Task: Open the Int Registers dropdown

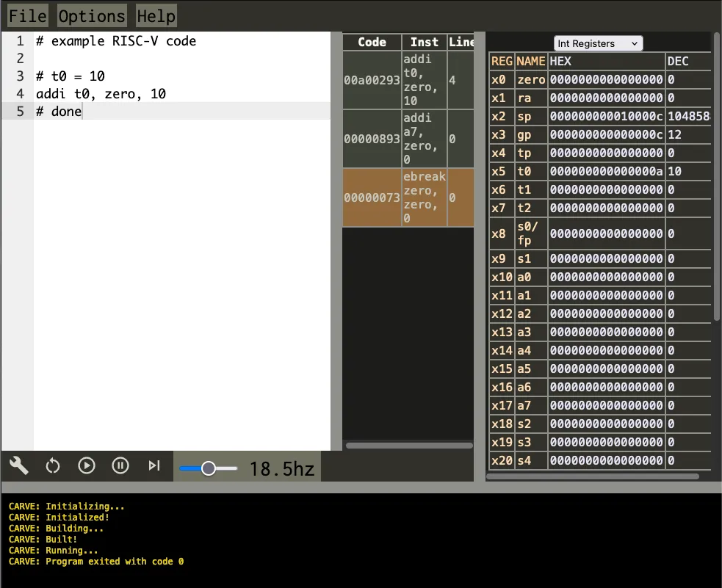Action: [598, 43]
